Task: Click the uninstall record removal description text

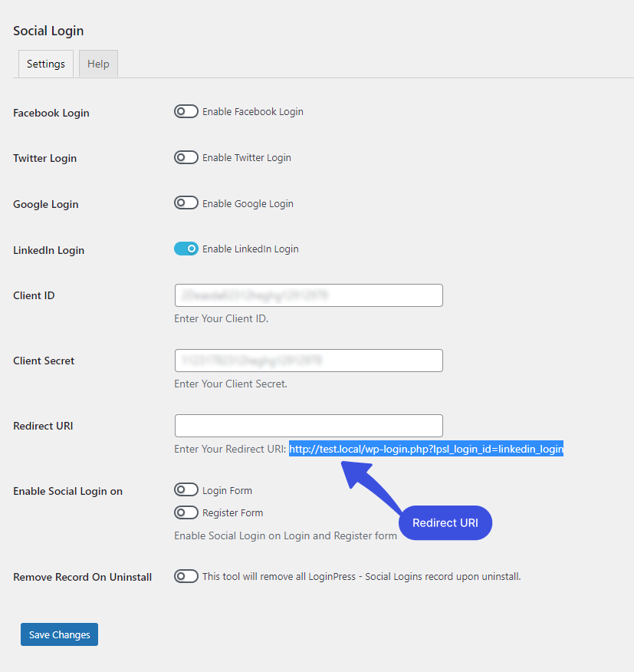Action: [x=362, y=576]
